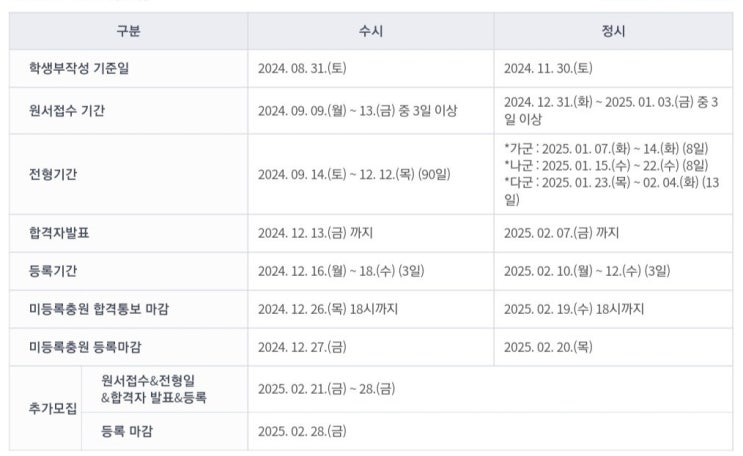Click 미등록충원 합격통보 마감 row label
The width and height of the screenshot is (743, 456).
click(99, 309)
